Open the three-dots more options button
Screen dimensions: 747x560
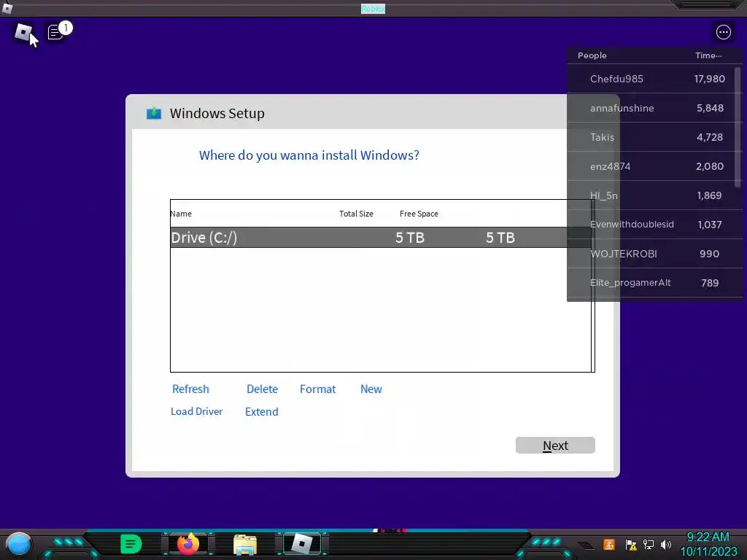[723, 32]
